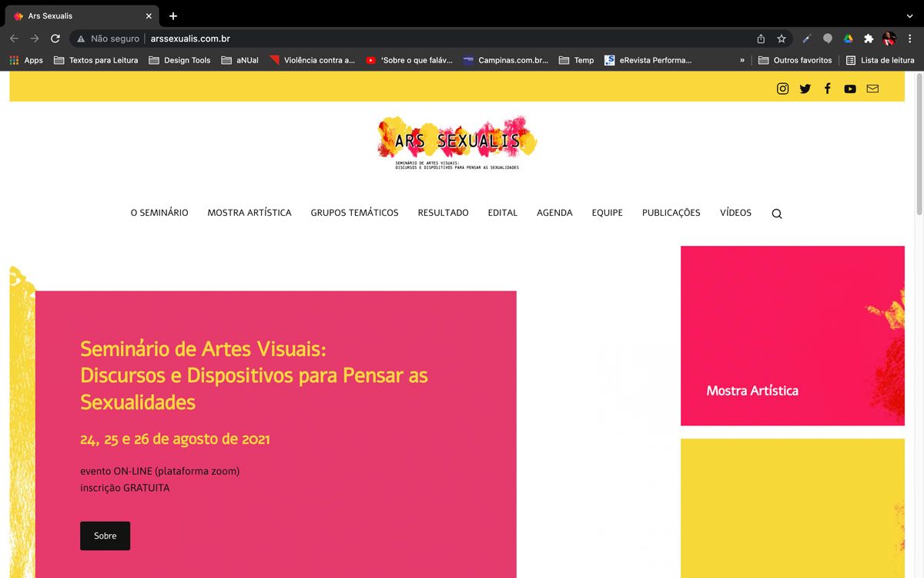
Task: Bookmark this page with star icon
Action: click(x=782, y=39)
